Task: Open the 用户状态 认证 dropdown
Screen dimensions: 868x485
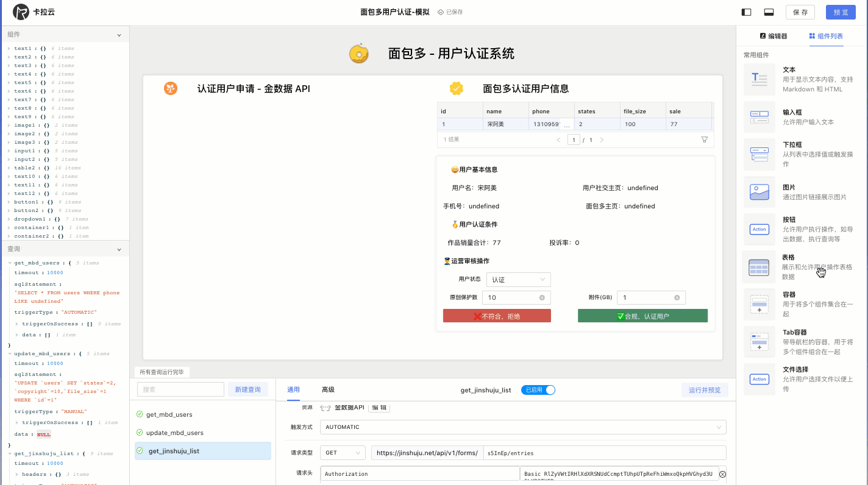Action: [x=518, y=279]
